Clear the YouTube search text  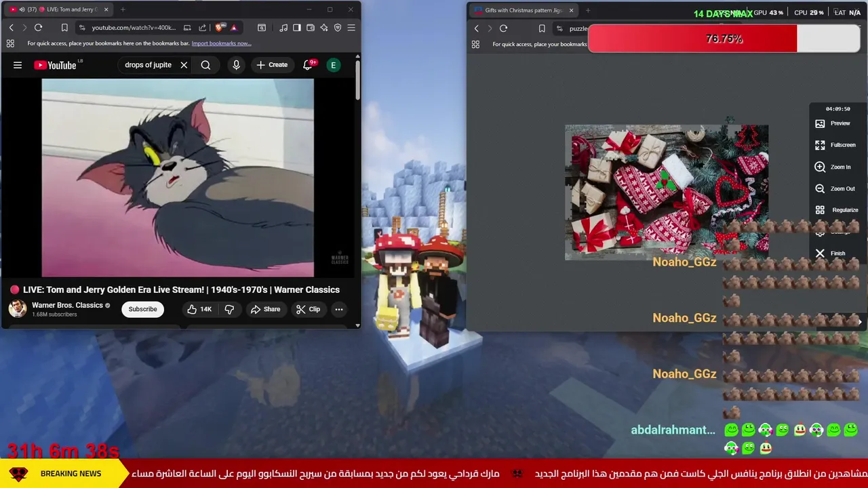[x=184, y=65]
